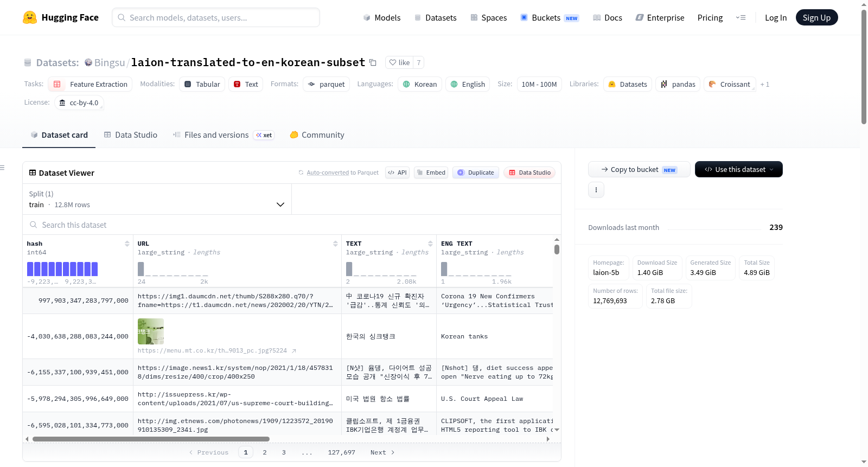
Task: Open external link arrow for menu.mt.co.kr URL
Action: 293,351
